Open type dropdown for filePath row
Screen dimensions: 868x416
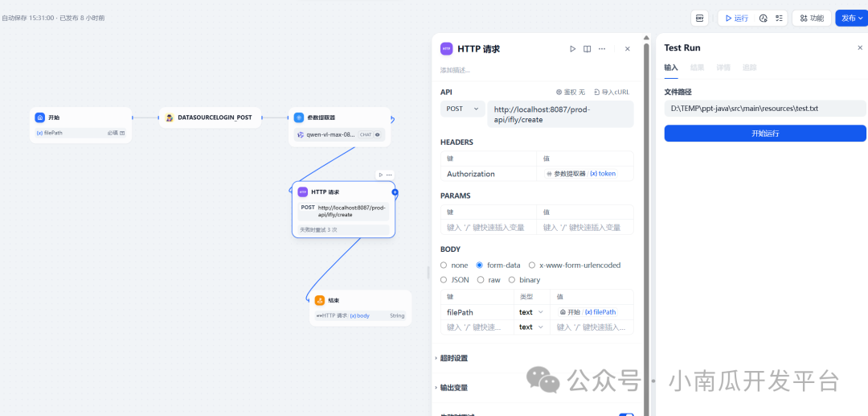coord(531,312)
